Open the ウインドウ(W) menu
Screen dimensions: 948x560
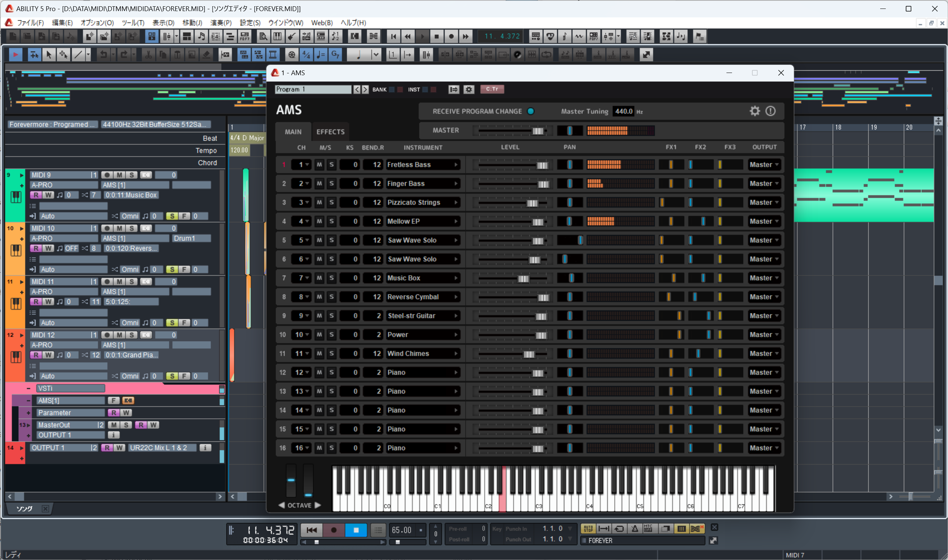point(286,23)
